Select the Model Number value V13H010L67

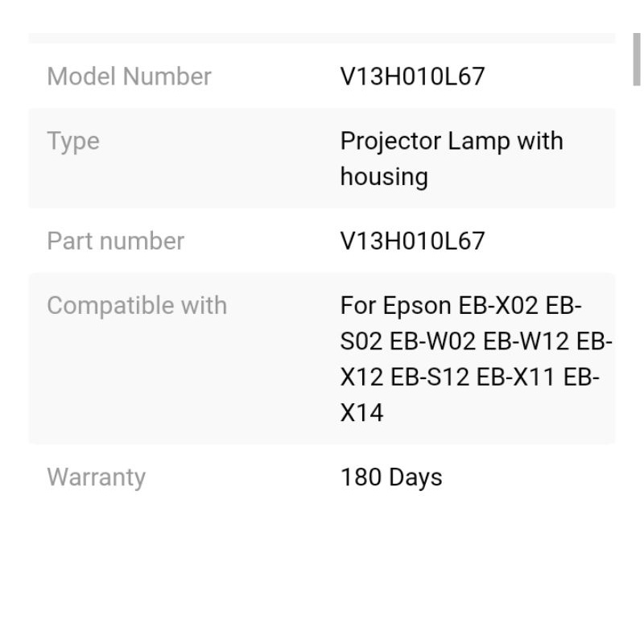[412, 76]
